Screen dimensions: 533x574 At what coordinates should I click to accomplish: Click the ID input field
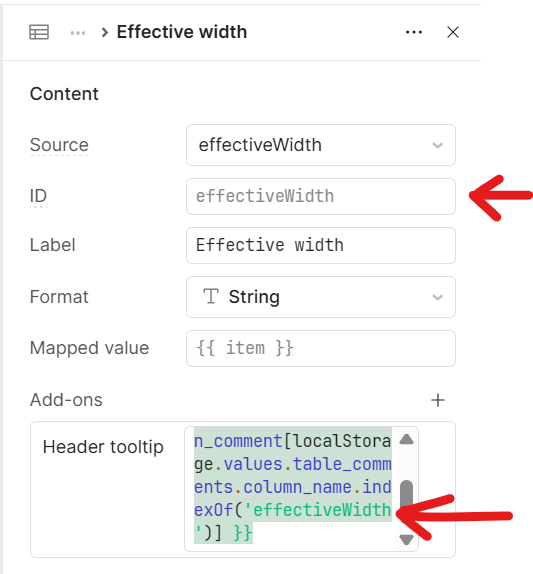(321, 197)
